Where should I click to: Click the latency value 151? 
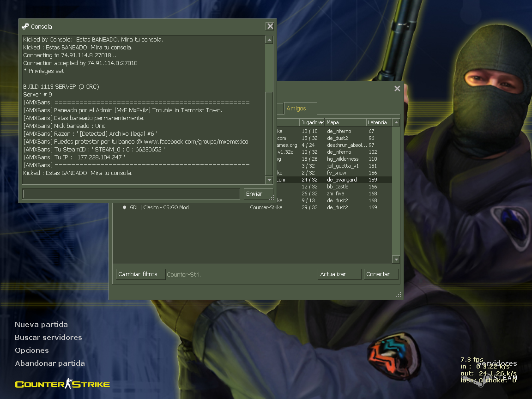(373, 166)
